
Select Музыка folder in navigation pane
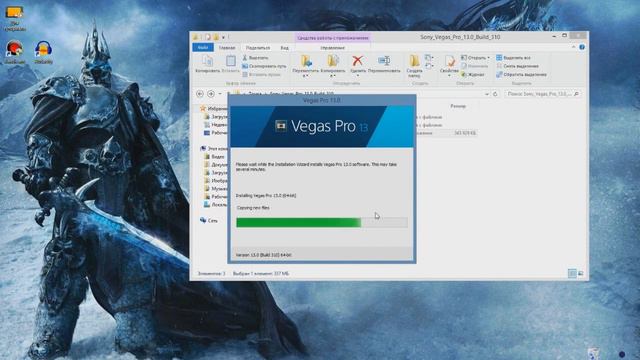[x=216, y=189]
